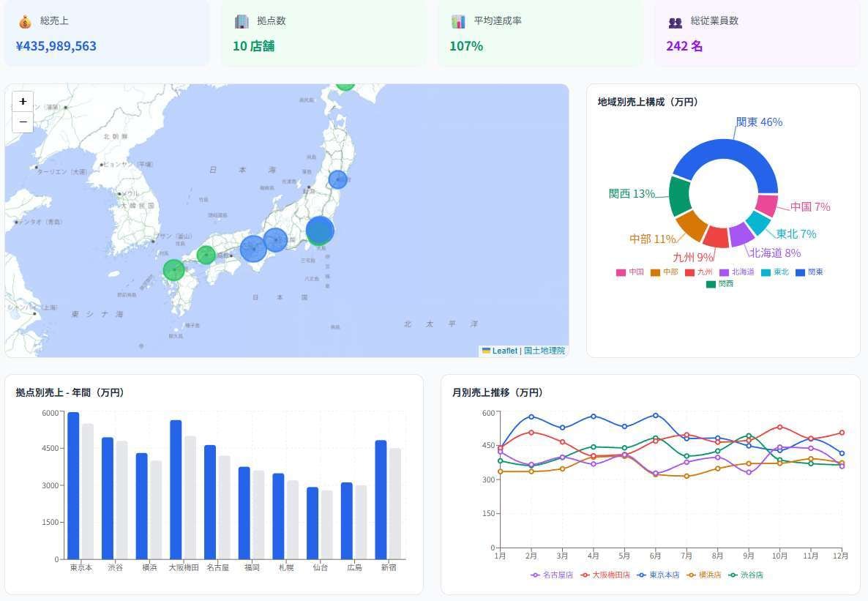
Task: Click the blue bar for 名古屋
Action: coord(210,502)
